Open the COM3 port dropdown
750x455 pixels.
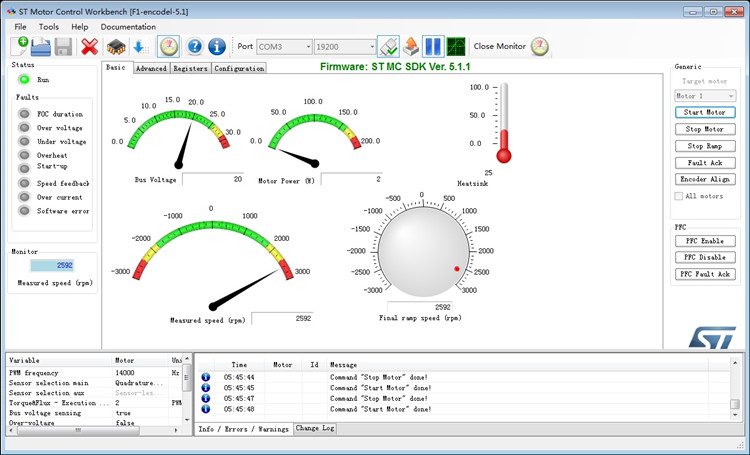pos(284,47)
